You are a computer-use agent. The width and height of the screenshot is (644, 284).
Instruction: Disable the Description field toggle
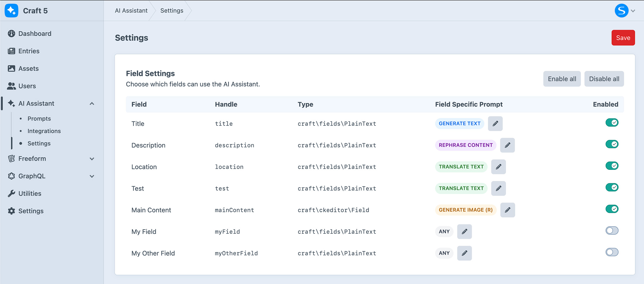pos(612,144)
